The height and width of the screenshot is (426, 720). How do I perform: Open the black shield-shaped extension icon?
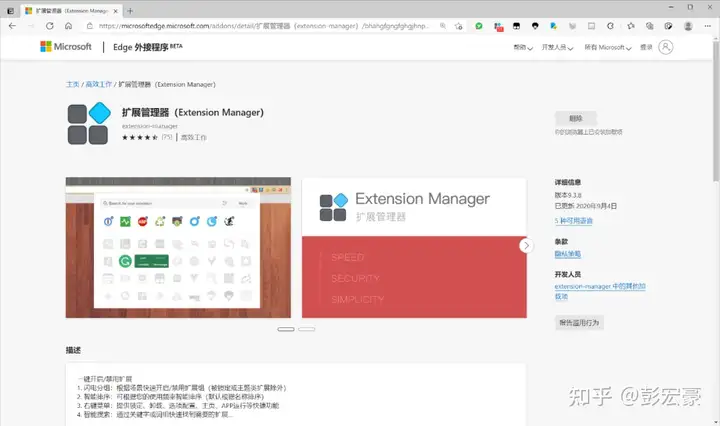(x=535, y=26)
